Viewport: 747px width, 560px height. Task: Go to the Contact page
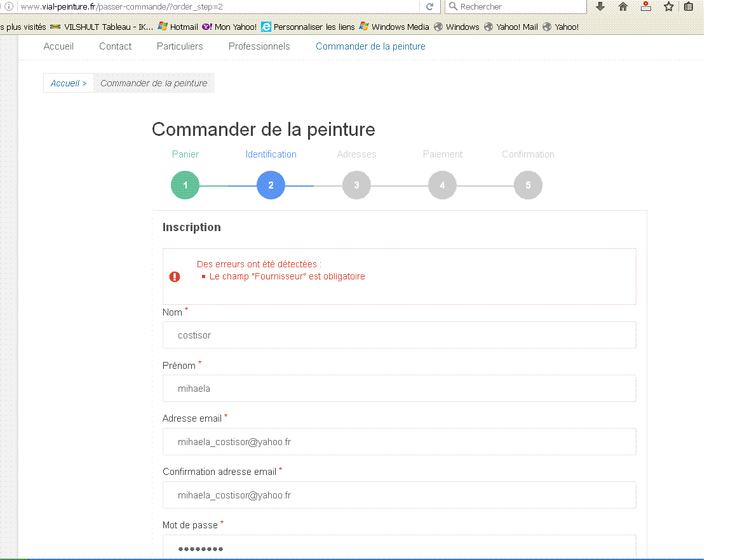pyautogui.click(x=116, y=46)
